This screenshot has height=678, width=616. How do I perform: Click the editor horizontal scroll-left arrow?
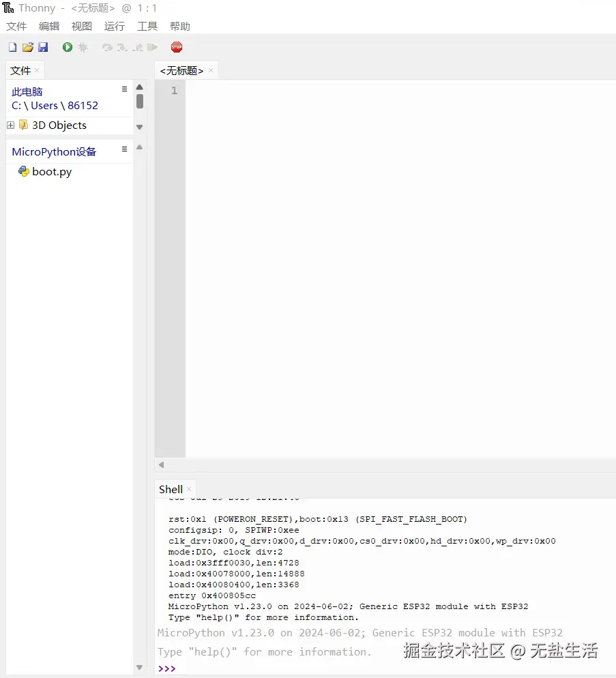point(162,465)
